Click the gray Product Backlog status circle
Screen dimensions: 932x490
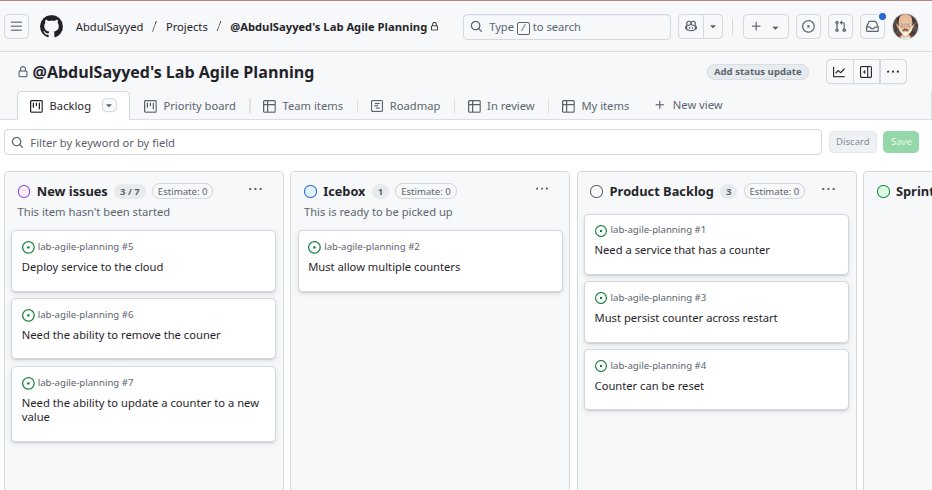point(596,191)
